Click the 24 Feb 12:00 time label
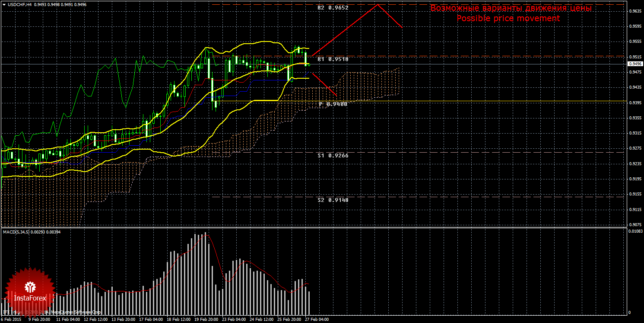The width and height of the screenshot is (644, 323). [261, 320]
